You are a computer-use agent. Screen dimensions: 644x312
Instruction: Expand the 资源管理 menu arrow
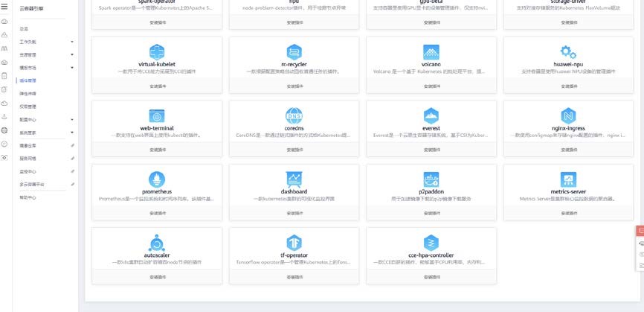click(72, 54)
